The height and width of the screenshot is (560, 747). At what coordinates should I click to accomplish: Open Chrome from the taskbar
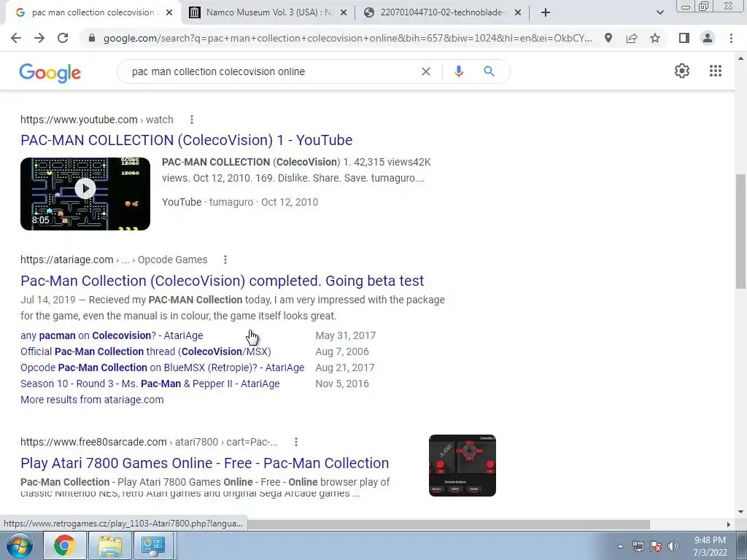point(64,545)
